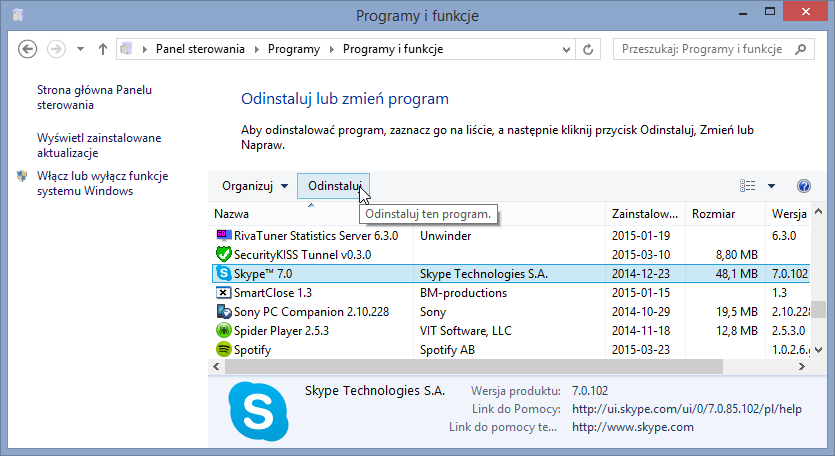This screenshot has height=456, width=835.
Task: Expand chevron after 'Panel sterowania' breadcrumb
Action: [257, 49]
